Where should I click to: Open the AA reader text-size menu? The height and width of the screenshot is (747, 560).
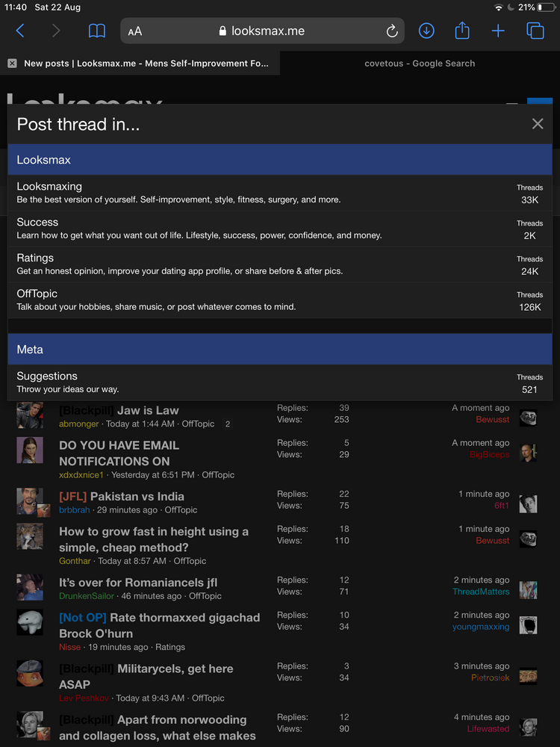pos(135,31)
